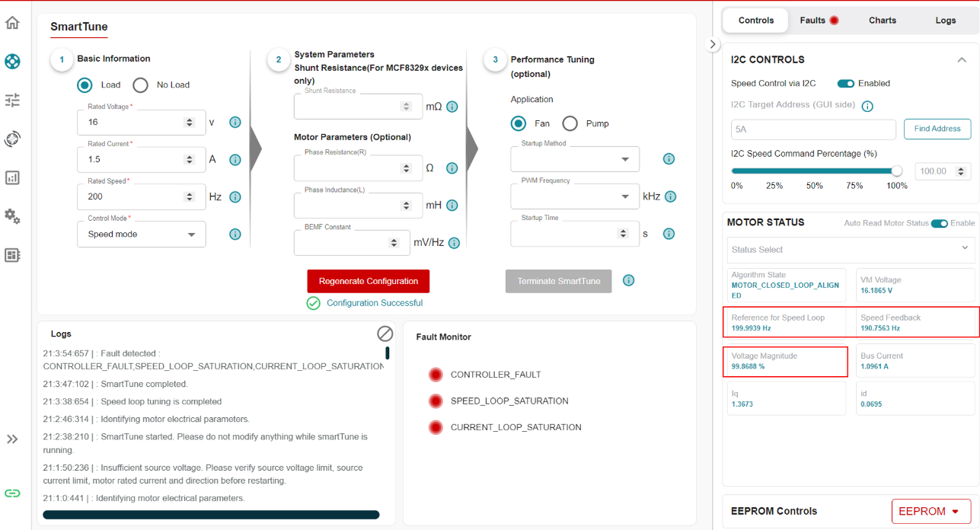This screenshot has width=980, height=530.
Task: Disable Auto Read Motor Status toggle
Action: pyautogui.click(x=939, y=223)
